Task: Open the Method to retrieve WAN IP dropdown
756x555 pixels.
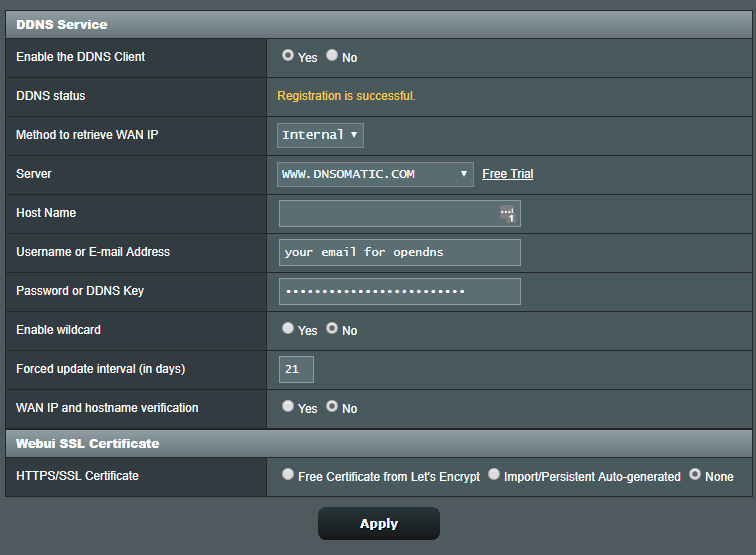Action: [x=320, y=135]
